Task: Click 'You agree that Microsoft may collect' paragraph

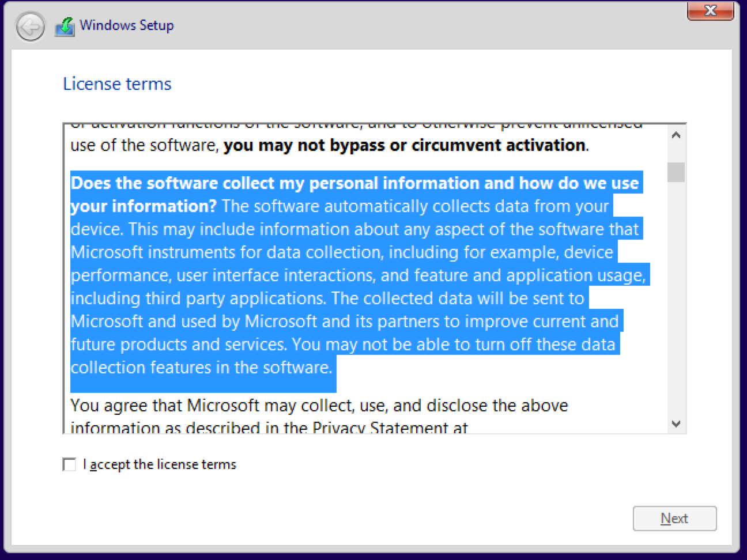Action: pyautogui.click(x=319, y=417)
